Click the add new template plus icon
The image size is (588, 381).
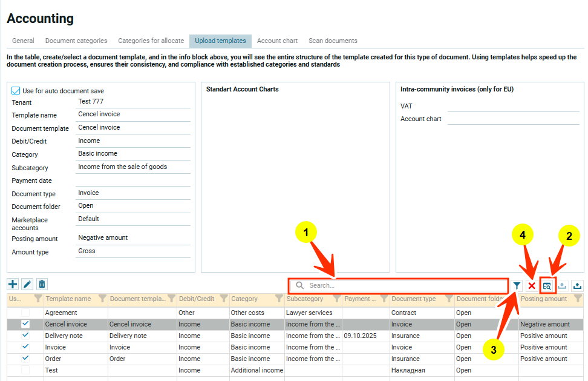click(x=13, y=284)
